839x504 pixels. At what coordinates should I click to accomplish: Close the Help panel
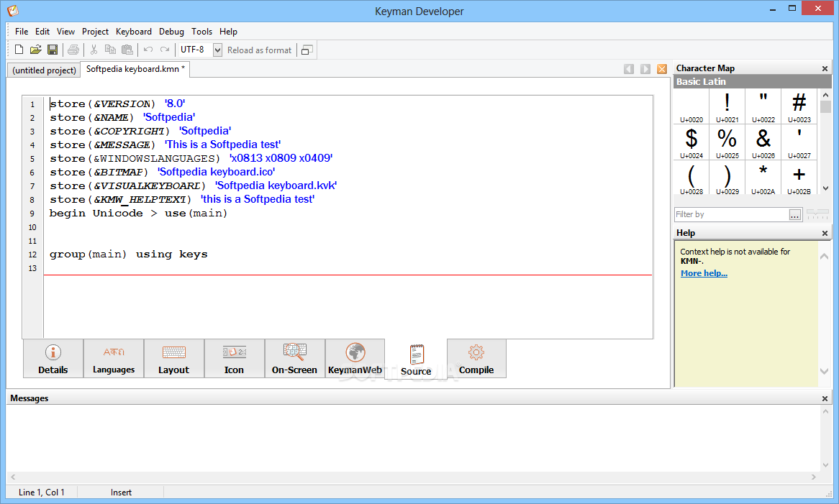pos(825,233)
